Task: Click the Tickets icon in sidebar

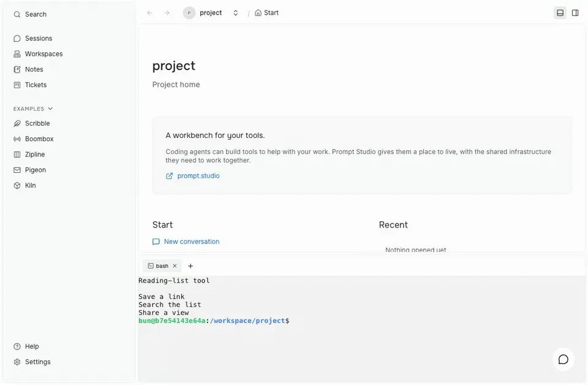Action: [17, 85]
